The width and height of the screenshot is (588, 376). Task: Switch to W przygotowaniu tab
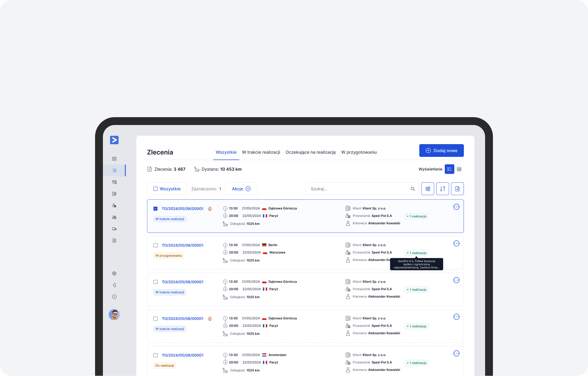[359, 152]
